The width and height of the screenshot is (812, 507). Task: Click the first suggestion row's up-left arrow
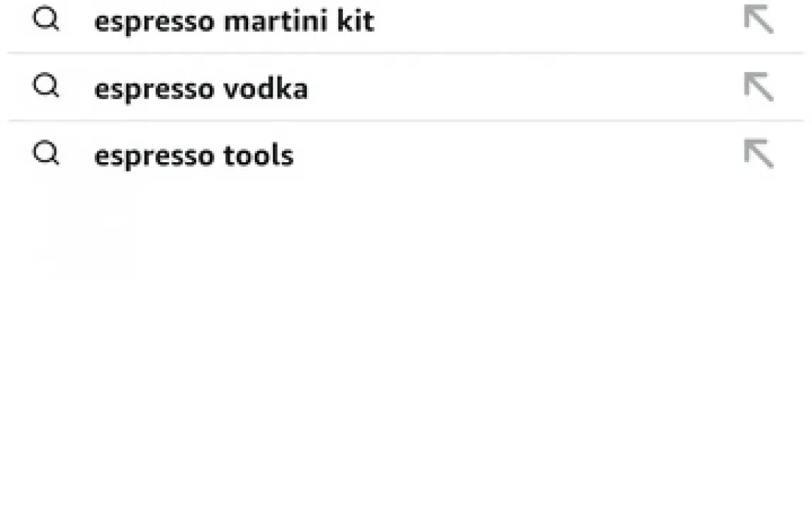pyautogui.click(x=759, y=19)
